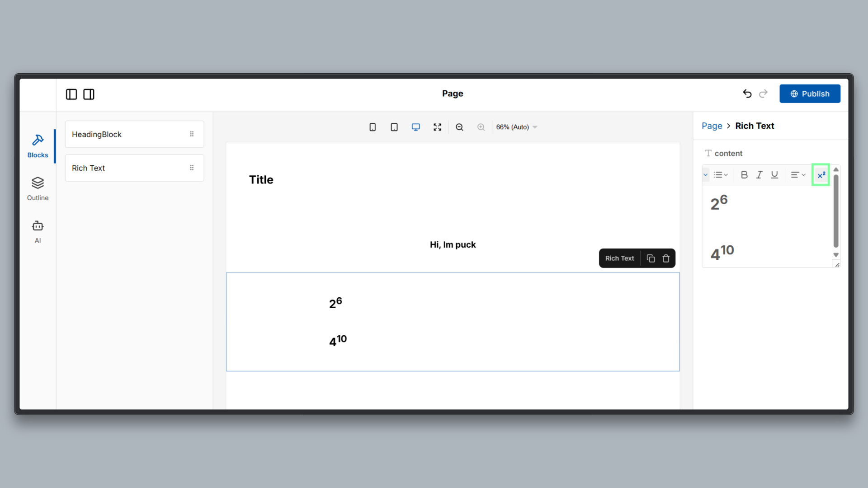This screenshot has height=488, width=868.
Task: Select the Blocks panel icon
Action: pyautogui.click(x=38, y=145)
